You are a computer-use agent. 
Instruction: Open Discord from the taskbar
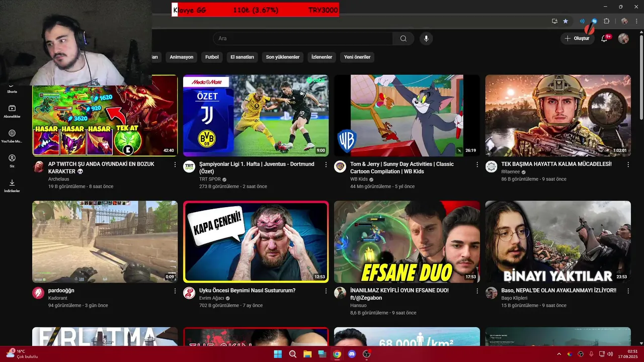pyautogui.click(x=352, y=354)
